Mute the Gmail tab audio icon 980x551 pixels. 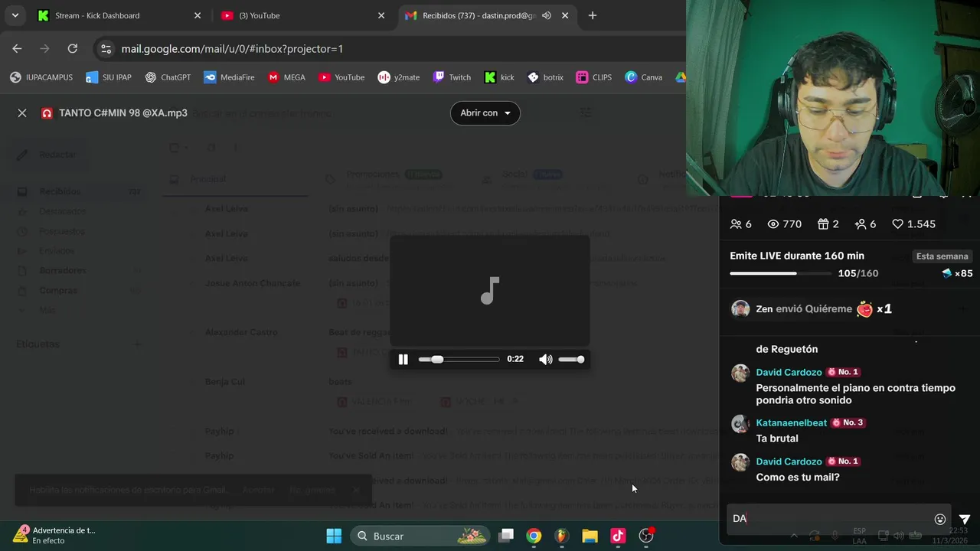tap(547, 15)
